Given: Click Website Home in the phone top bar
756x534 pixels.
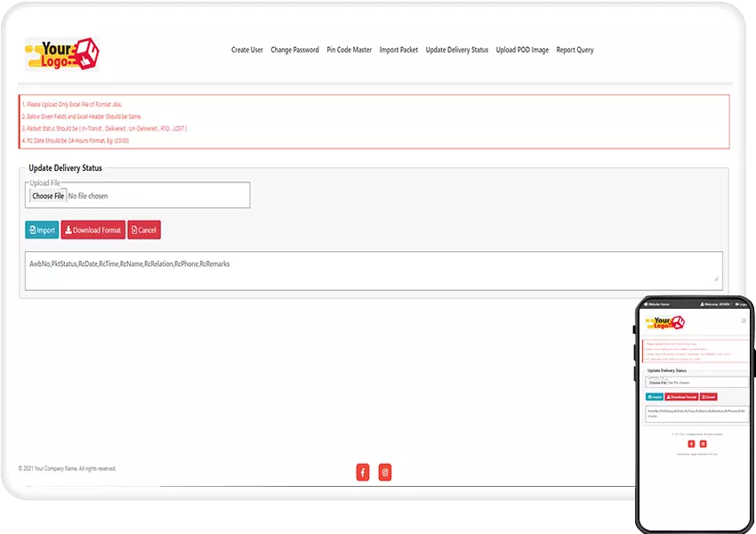Looking at the screenshot, I should (657, 304).
